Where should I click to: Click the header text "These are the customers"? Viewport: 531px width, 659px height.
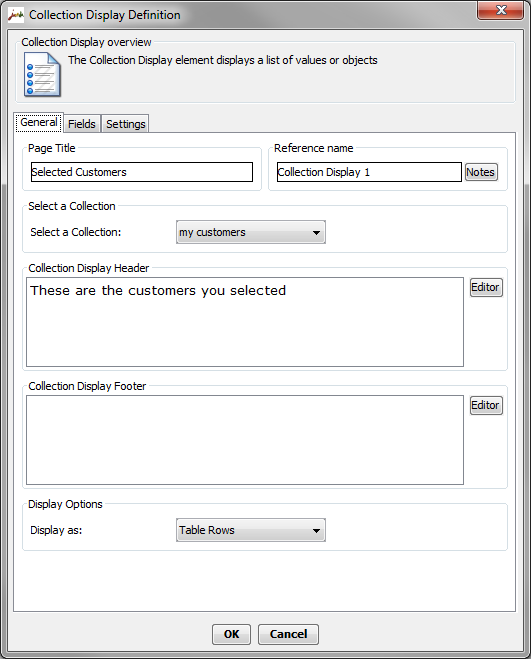tap(113, 290)
